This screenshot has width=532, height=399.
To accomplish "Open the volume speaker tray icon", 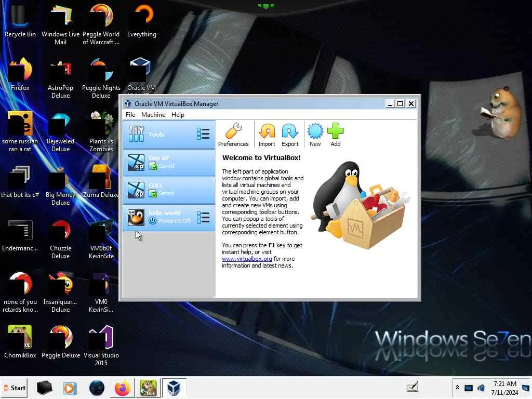I will [481, 388].
